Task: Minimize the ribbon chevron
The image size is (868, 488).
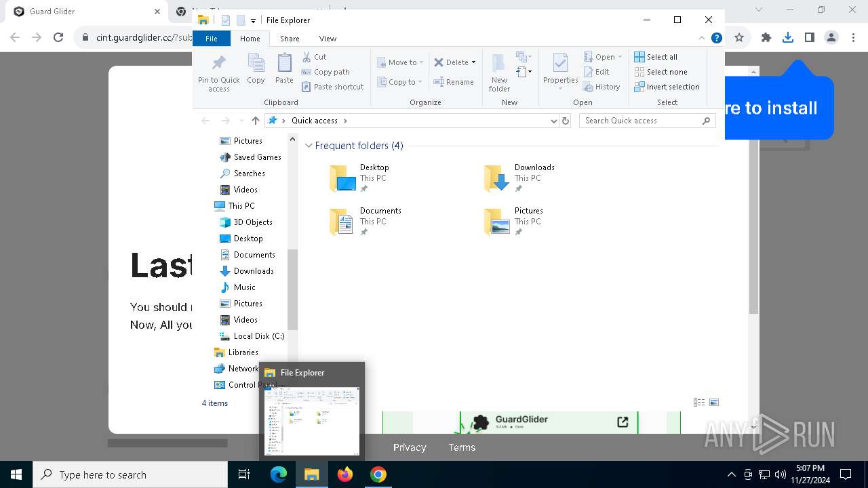Action: click(x=702, y=39)
